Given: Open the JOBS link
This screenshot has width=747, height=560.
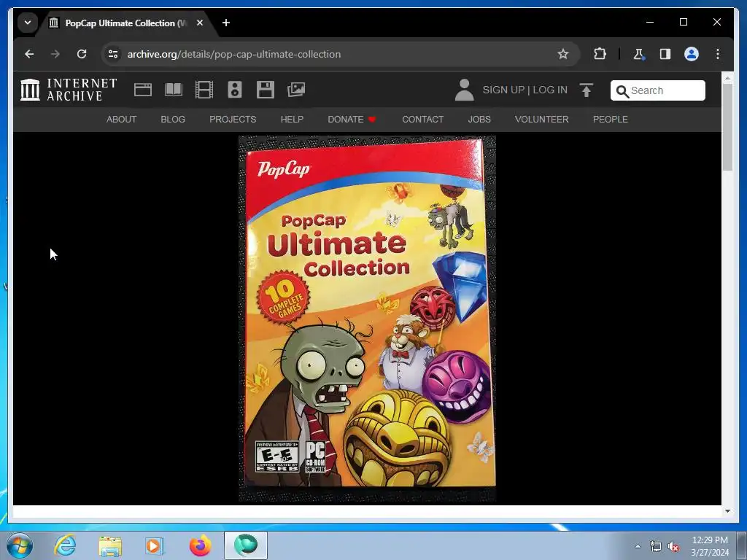Looking at the screenshot, I should tap(479, 119).
